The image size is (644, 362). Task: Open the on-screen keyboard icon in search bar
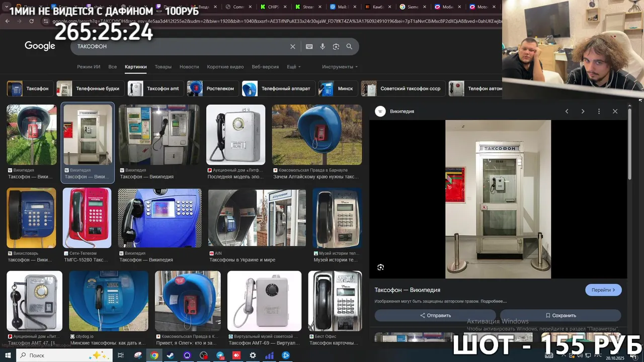[x=309, y=46]
